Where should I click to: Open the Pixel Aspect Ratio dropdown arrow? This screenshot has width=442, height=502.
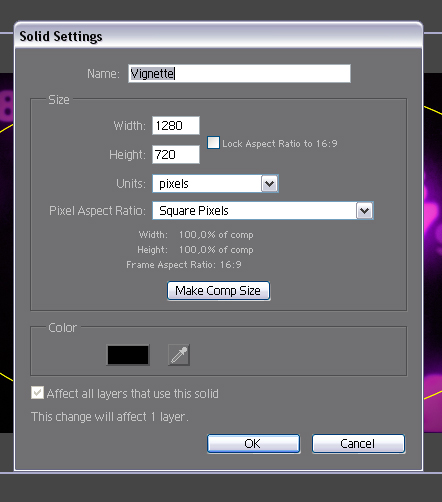pyautogui.click(x=364, y=211)
